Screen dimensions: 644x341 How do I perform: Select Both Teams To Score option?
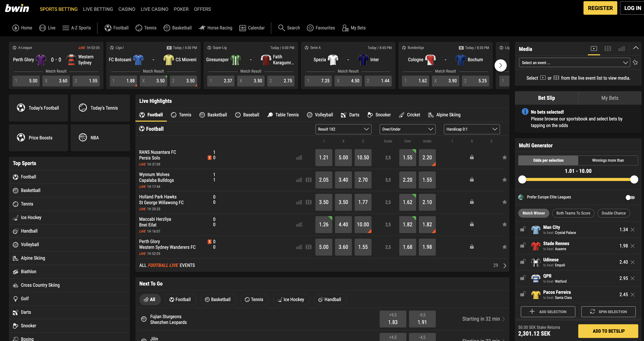pyautogui.click(x=573, y=213)
